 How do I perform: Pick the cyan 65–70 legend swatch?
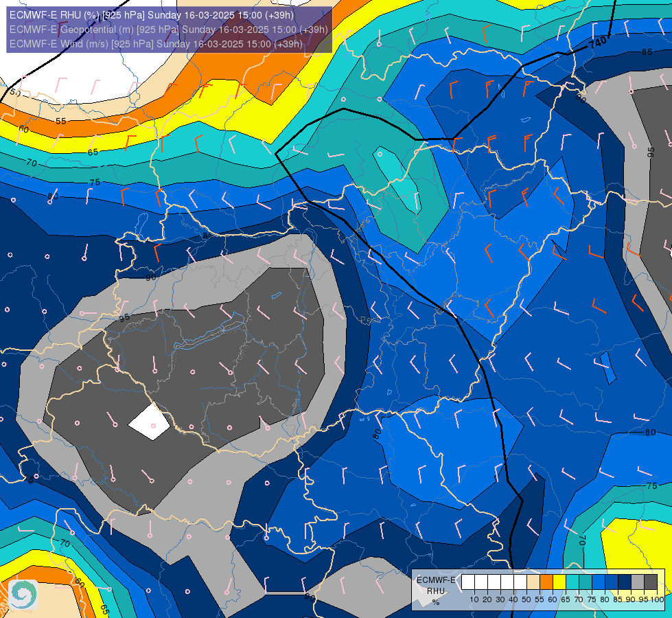point(572,582)
